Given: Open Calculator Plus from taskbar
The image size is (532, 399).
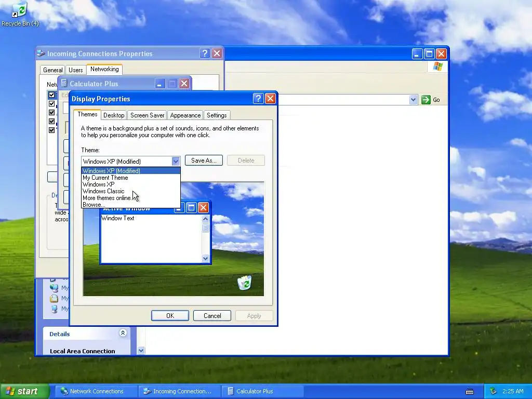Looking at the screenshot, I should pyautogui.click(x=262, y=391).
